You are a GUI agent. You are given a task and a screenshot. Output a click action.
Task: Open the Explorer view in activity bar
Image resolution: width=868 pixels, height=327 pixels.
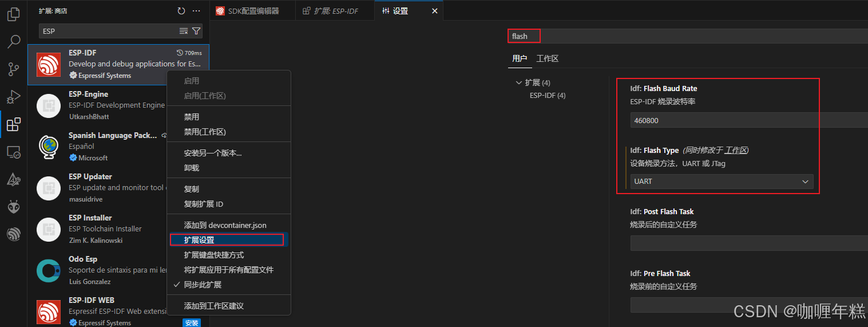point(14,14)
